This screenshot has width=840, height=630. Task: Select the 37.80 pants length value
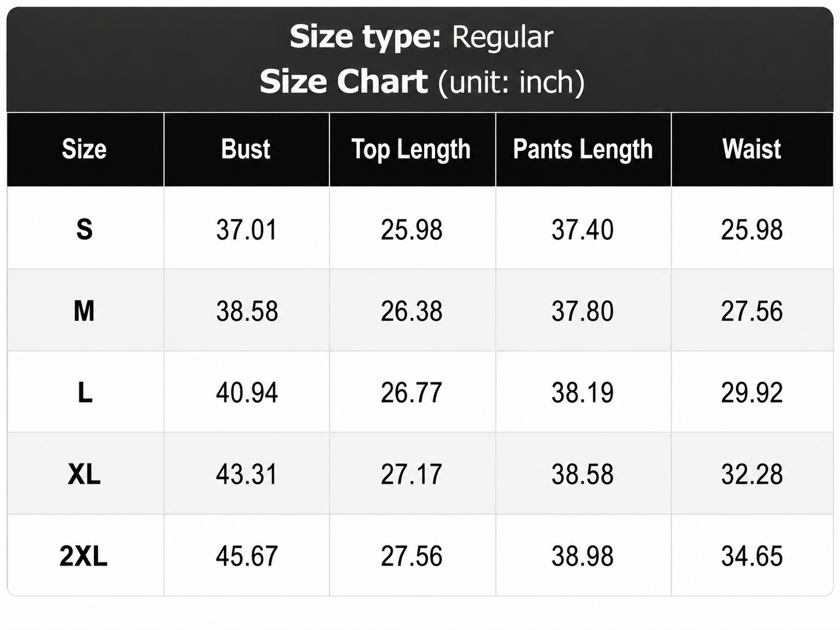click(583, 311)
